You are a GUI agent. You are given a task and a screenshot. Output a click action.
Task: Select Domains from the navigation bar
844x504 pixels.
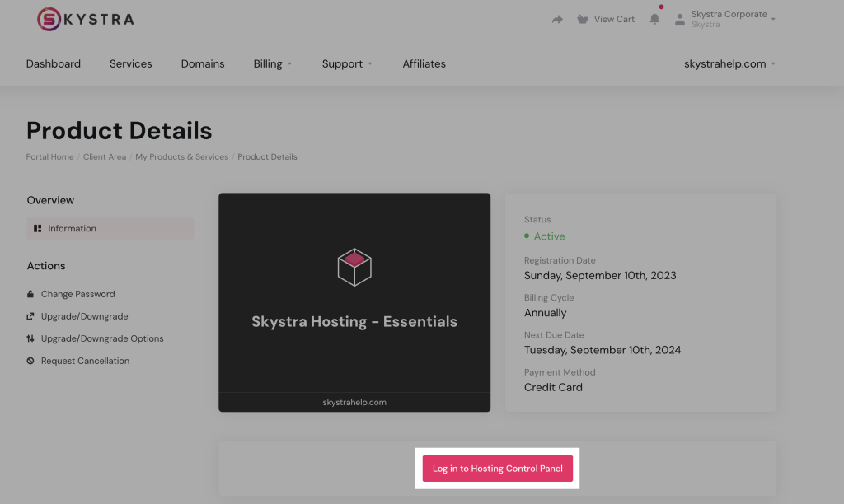202,63
